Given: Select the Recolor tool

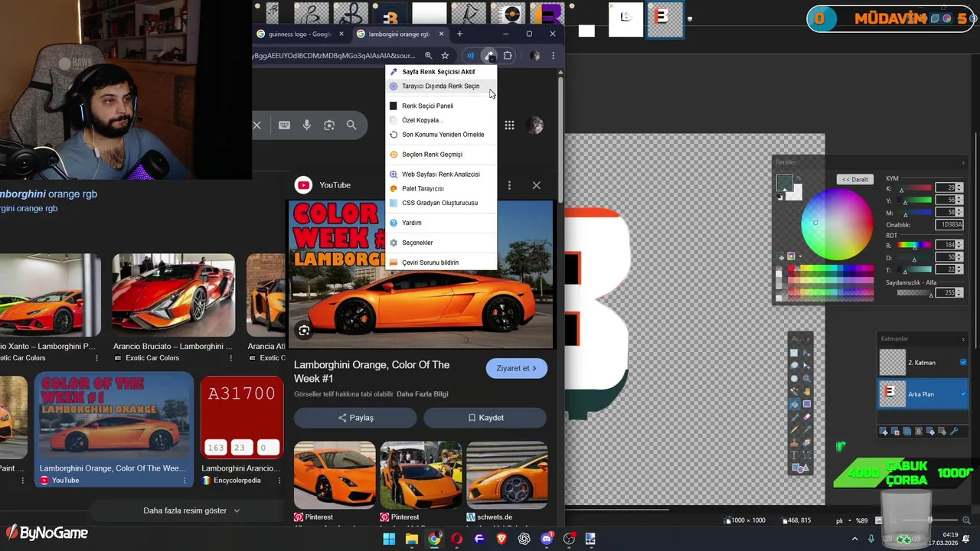Looking at the screenshot, I should click(807, 442).
